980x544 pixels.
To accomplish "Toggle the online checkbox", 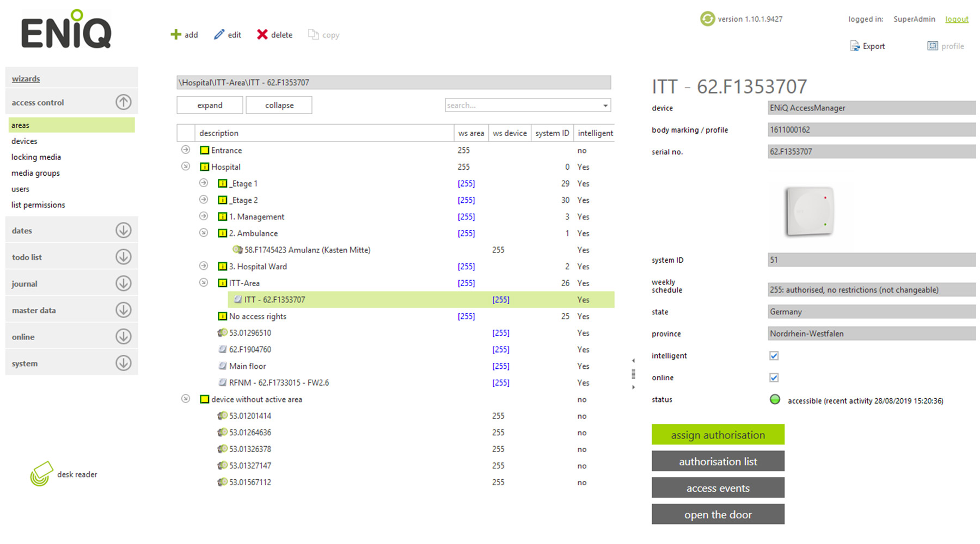I will tap(774, 378).
